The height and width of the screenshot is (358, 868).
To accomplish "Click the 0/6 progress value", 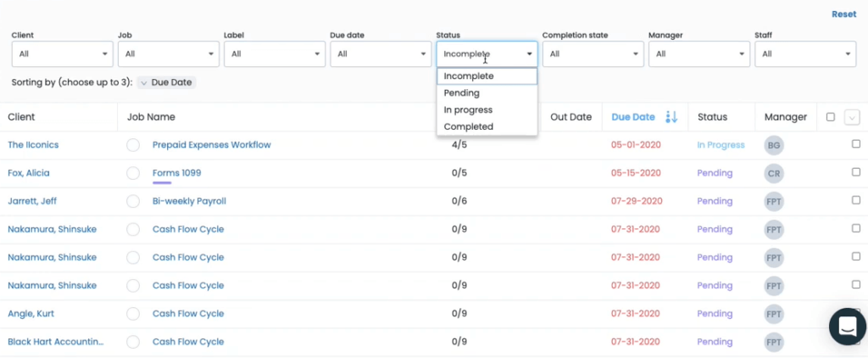I will point(459,201).
